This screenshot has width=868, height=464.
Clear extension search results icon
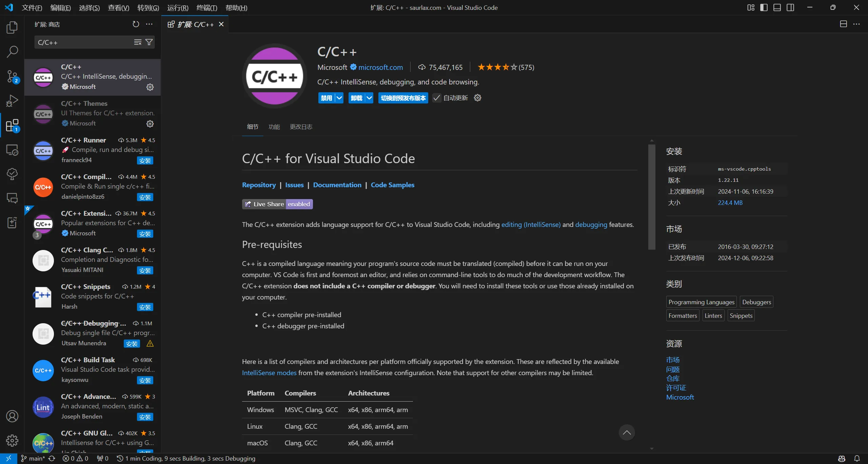(138, 42)
